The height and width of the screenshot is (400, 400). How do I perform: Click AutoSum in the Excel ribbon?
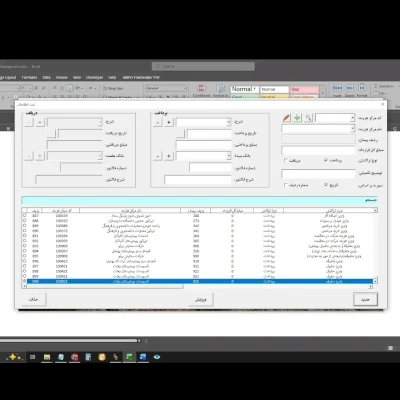[384, 86]
